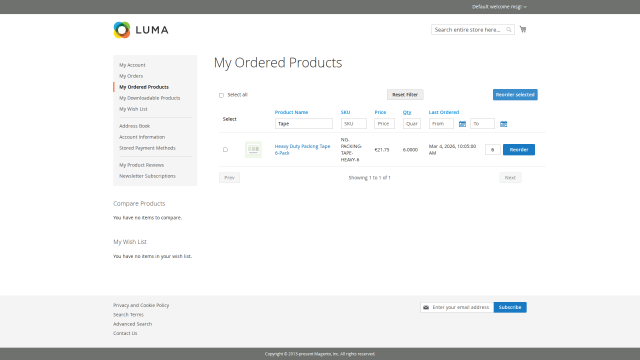
Task: Click the Compare Products heading
Action: (139, 203)
